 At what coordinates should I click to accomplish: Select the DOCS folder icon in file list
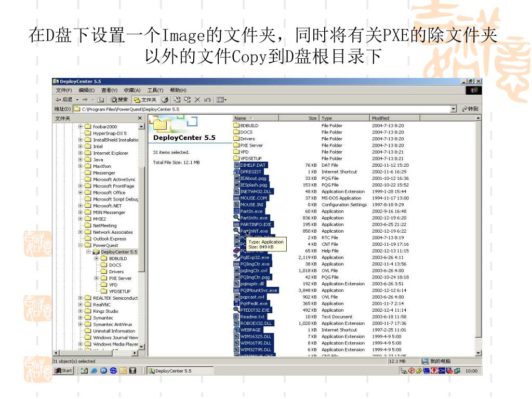[236, 132]
